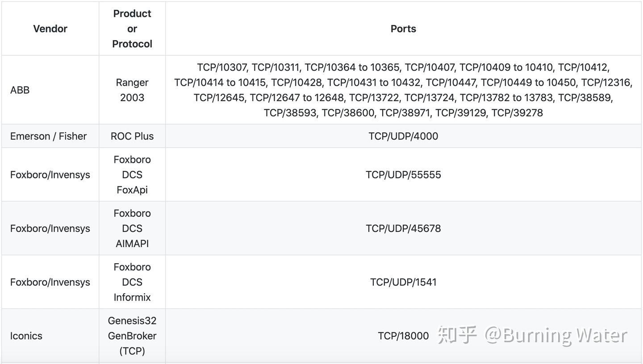Click the Product or Protocol column header
Image resolution: width=643 pixels, height=364 pixels.
(132, 29)
